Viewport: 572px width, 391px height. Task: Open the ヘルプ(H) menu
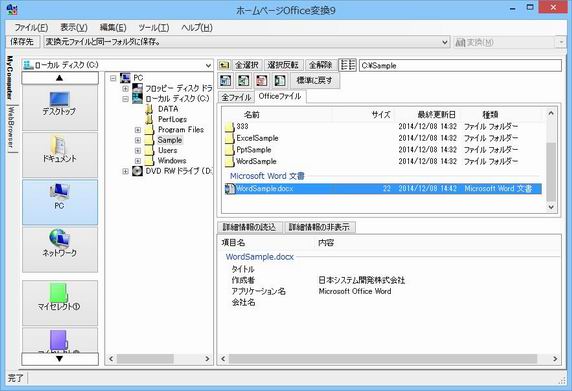[197, 27]
